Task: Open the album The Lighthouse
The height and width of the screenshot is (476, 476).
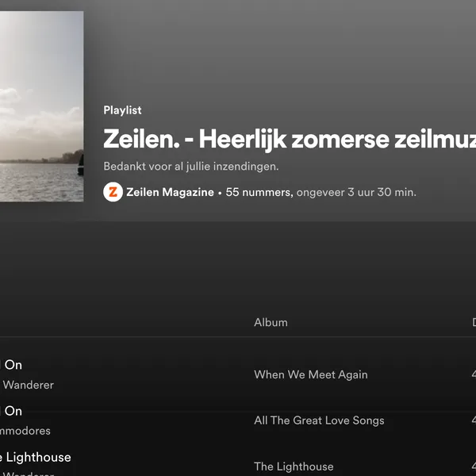Action: click(294, 466)
